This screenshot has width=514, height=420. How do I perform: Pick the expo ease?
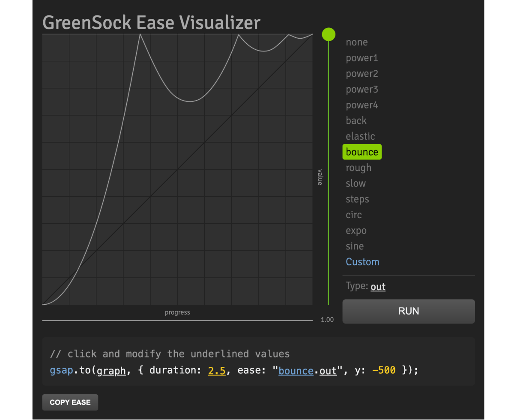coord(356,231)
